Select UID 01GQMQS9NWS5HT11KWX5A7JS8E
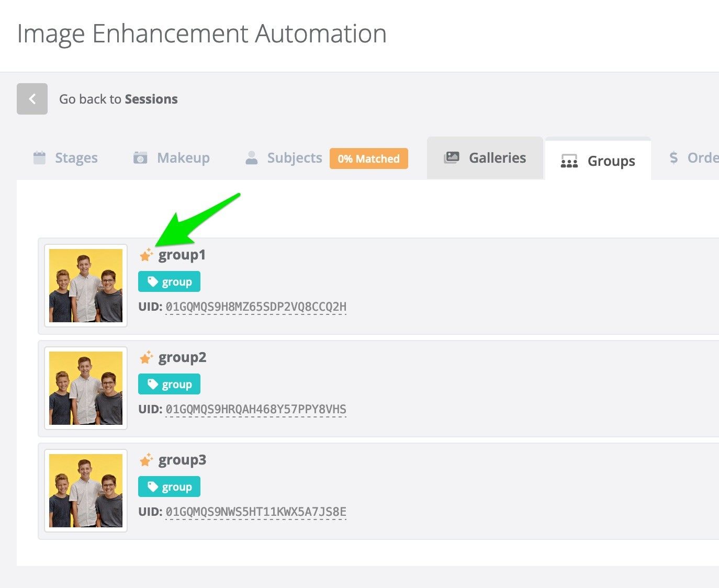719x588 pixels. (256, 512)
